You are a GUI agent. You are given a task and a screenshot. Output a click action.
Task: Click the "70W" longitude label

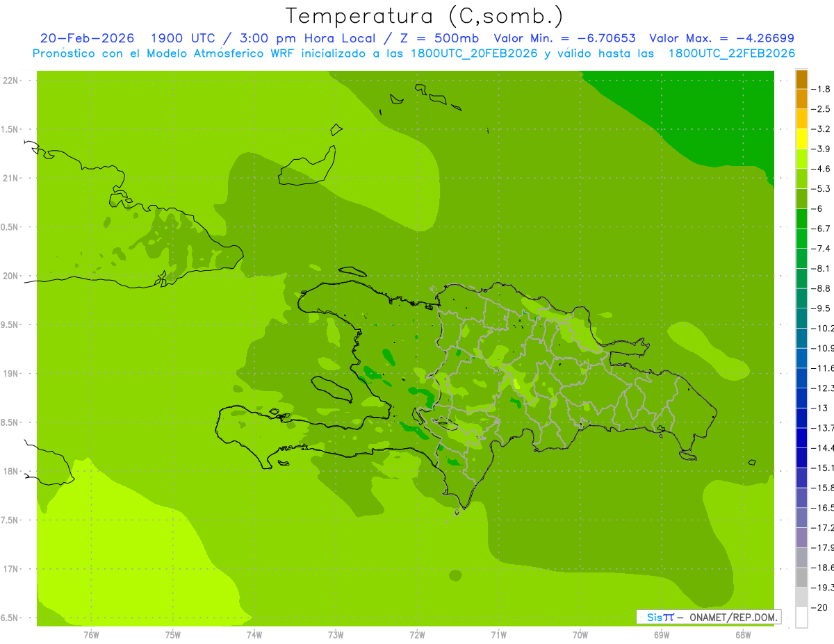[580, 634]
